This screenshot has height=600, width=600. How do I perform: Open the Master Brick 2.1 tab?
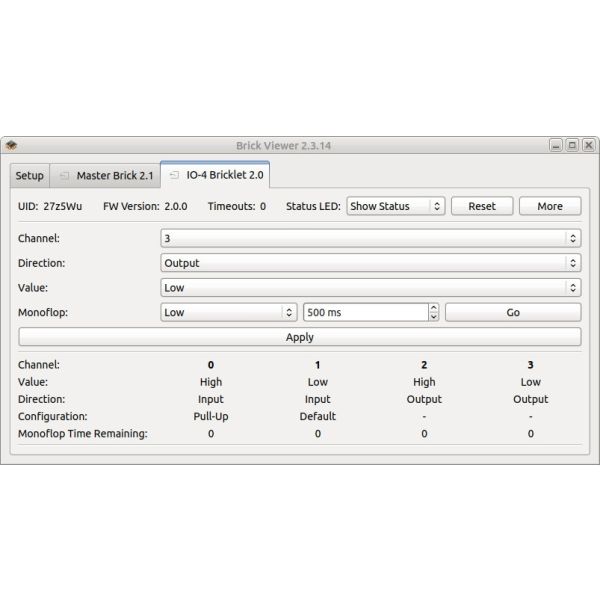105,176
